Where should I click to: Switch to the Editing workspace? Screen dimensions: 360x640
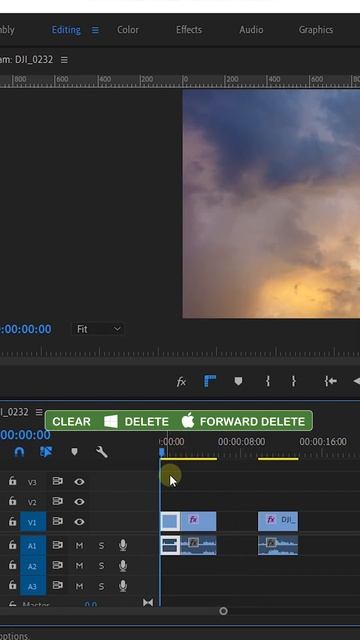[66, 30]
